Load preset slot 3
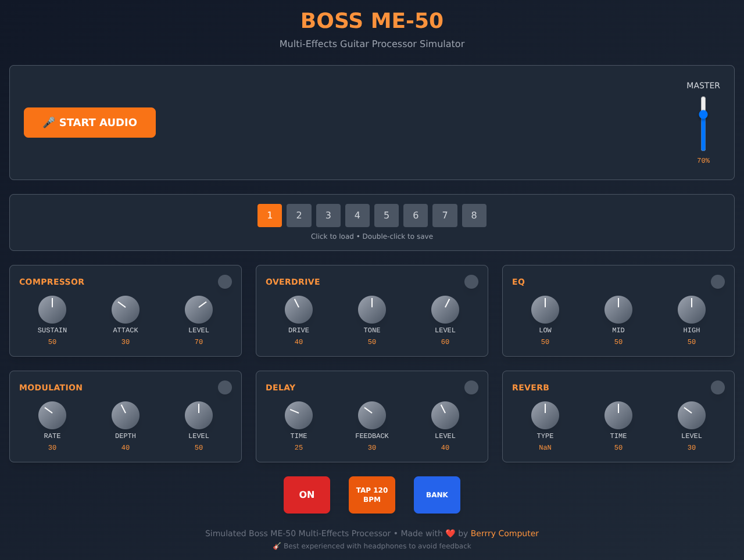This screenshot has height=560, width=744. pos(328,216)
